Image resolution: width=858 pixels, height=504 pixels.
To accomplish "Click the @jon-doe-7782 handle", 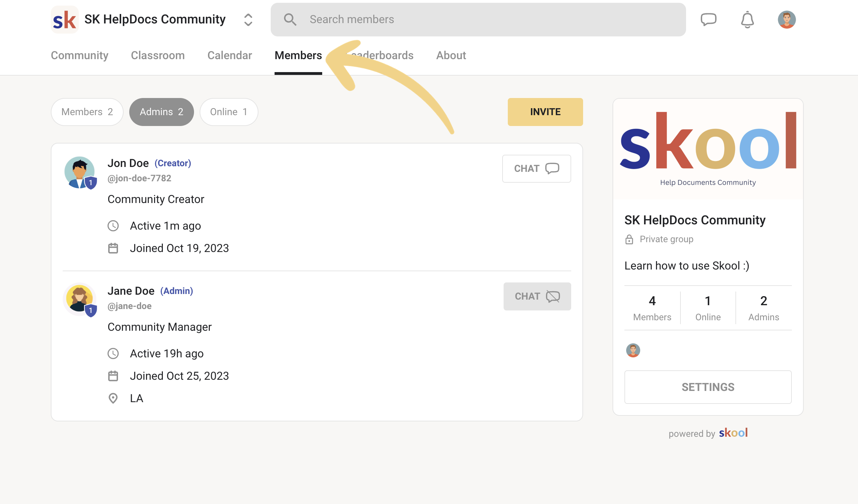I will [x=139, y=178].
